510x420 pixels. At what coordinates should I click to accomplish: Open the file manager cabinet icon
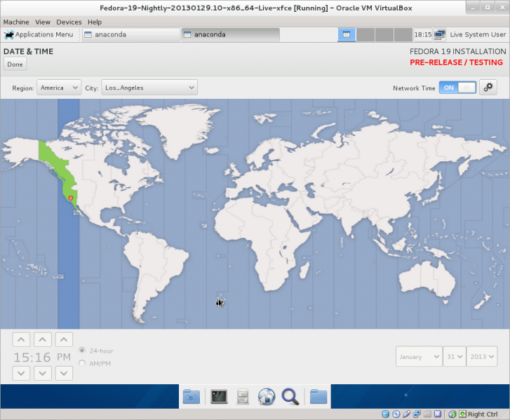(x=243, y=397)
